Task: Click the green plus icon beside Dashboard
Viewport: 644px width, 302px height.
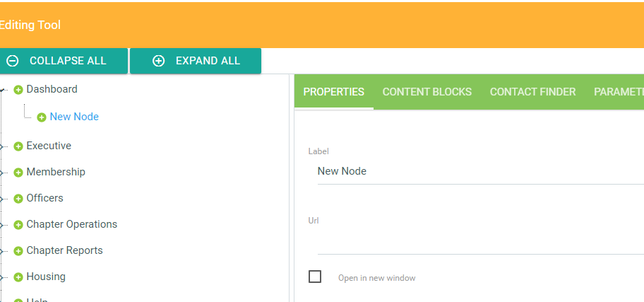Action: pyautogui.click(x=18, y=90)
